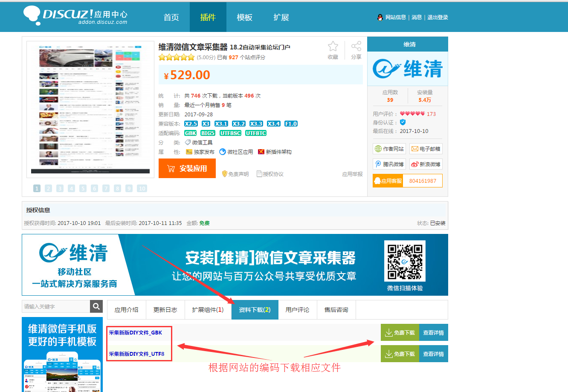Open the 插件 nav tab
Image resolution: width=568 pixels, height=392 pixels.
click(208, 17)
